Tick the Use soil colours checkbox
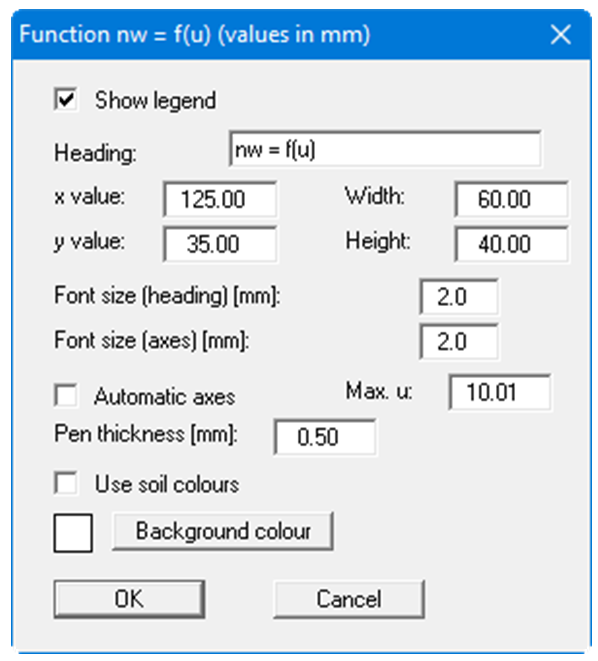 (65, 483)
